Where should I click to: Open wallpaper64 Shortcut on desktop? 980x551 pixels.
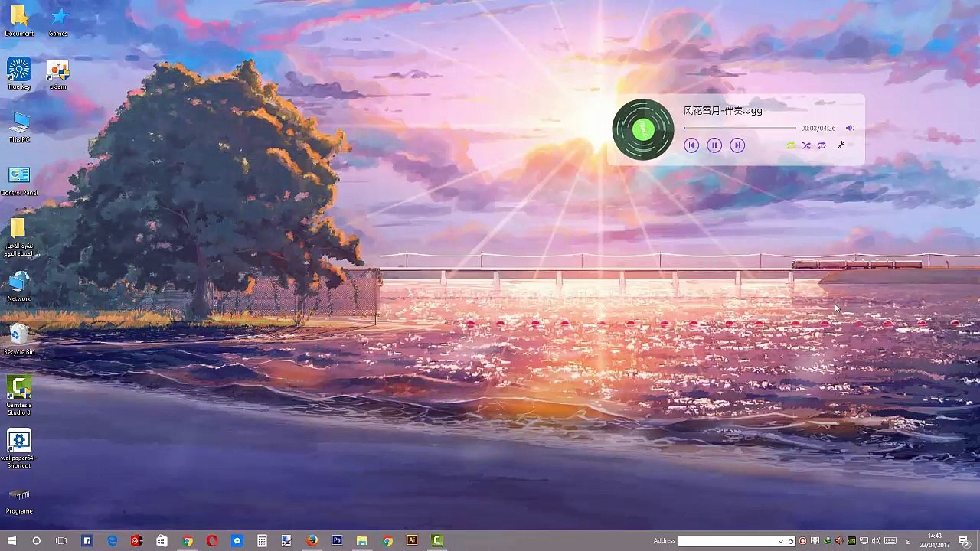[x=19, y=448]
